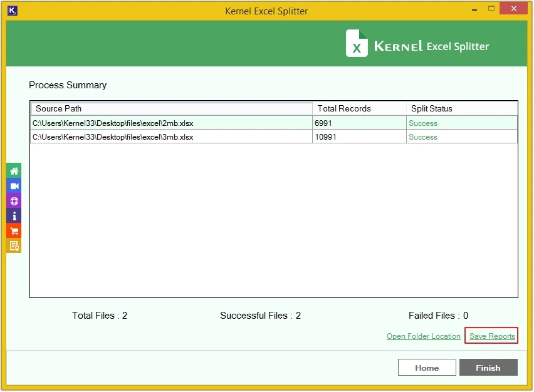
Task: Open help support via the lifebuoy icon
Action: (x=13, y=200)
